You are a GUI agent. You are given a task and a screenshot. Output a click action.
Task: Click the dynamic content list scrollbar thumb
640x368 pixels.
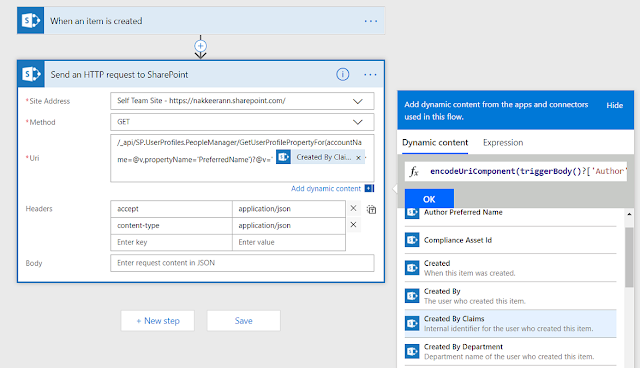[629, 257]
